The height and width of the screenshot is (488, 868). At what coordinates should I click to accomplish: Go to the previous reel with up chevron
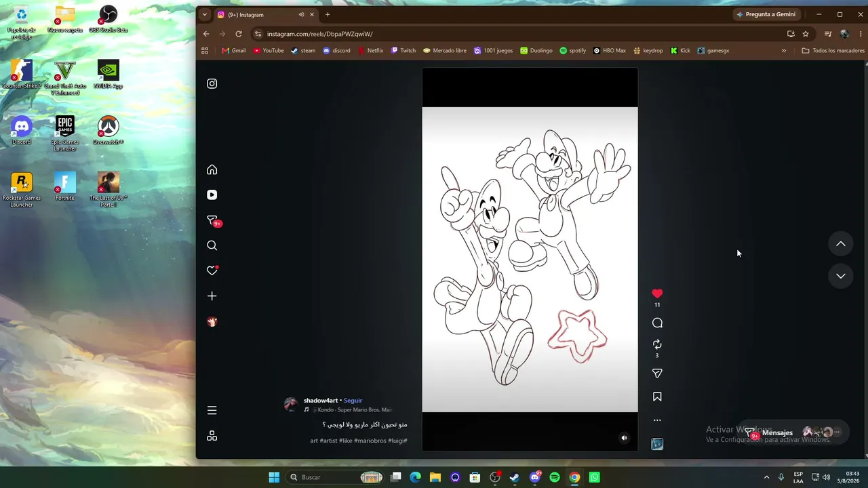tap(841, 244)
